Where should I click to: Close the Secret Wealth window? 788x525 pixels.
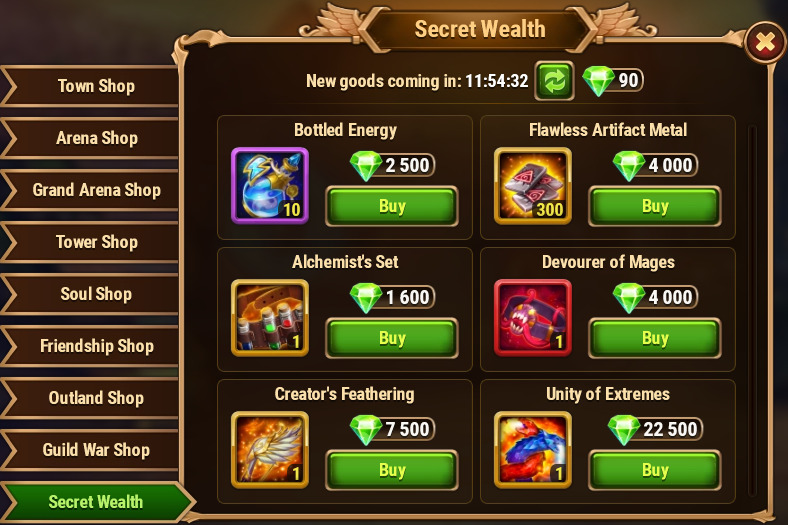pyautogui.click(x=764, y=42)
